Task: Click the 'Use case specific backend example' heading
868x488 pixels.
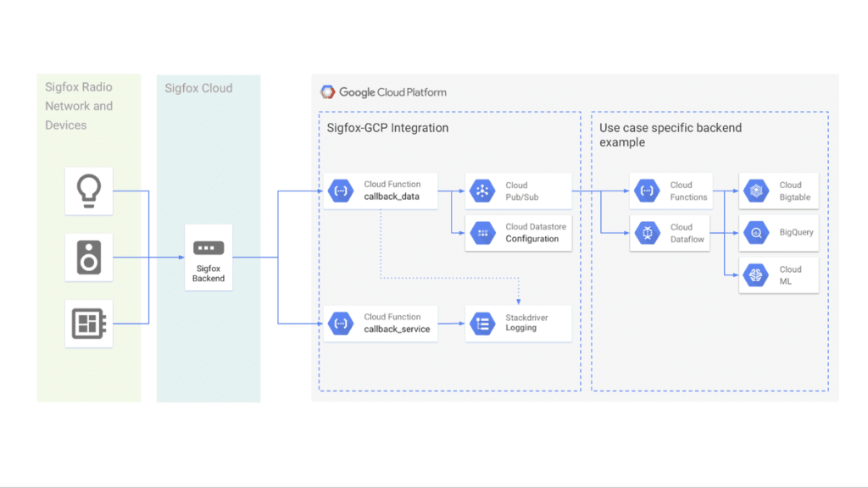Action: tap(670, 135)
